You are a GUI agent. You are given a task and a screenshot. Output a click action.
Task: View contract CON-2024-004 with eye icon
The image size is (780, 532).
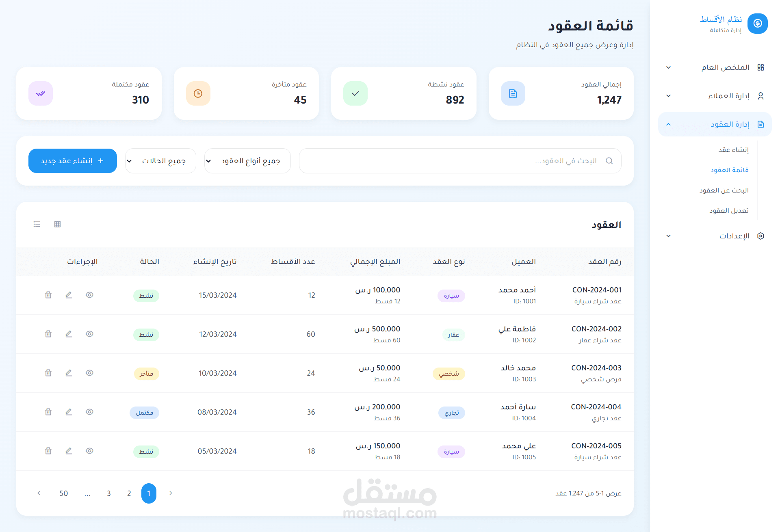click(x=90, y=412)
